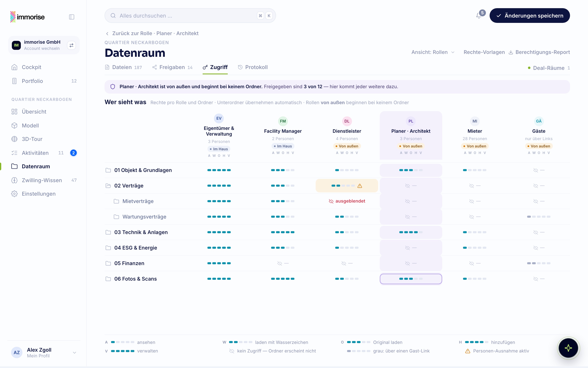Screen dimensions: 588x368
Task: Toggle hidden access for Planer on 02 Verträge
Action: click(411, 186)
